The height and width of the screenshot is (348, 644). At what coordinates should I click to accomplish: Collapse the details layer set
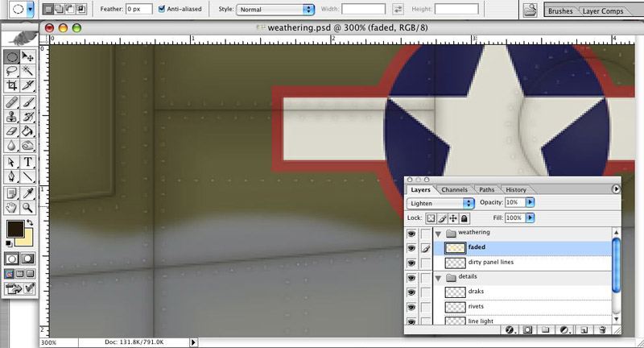pyautogui.click(x=438, y=278)
